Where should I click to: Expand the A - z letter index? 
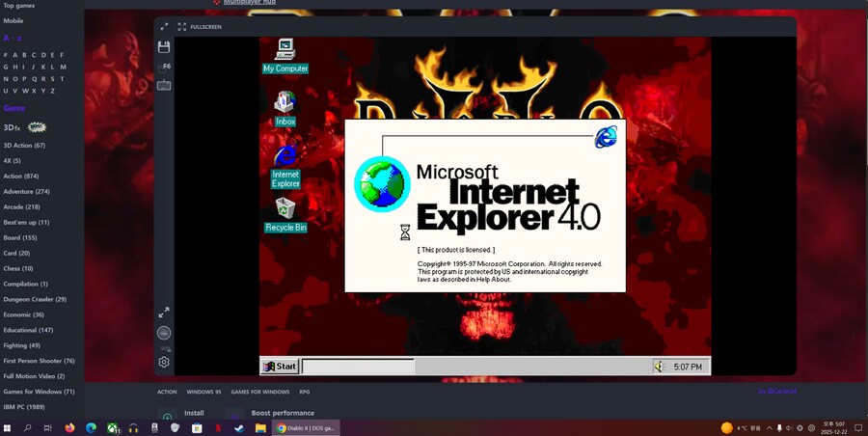[x=13, y=39]
